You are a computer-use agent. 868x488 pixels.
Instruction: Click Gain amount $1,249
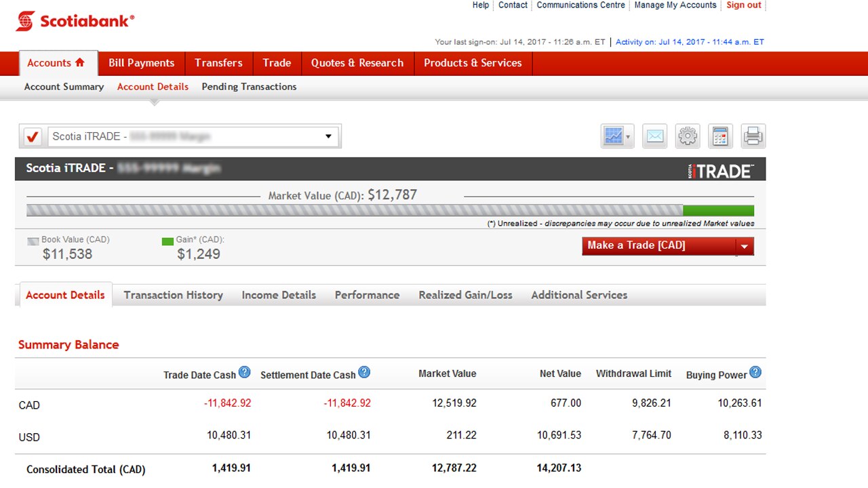pos(199,254)
